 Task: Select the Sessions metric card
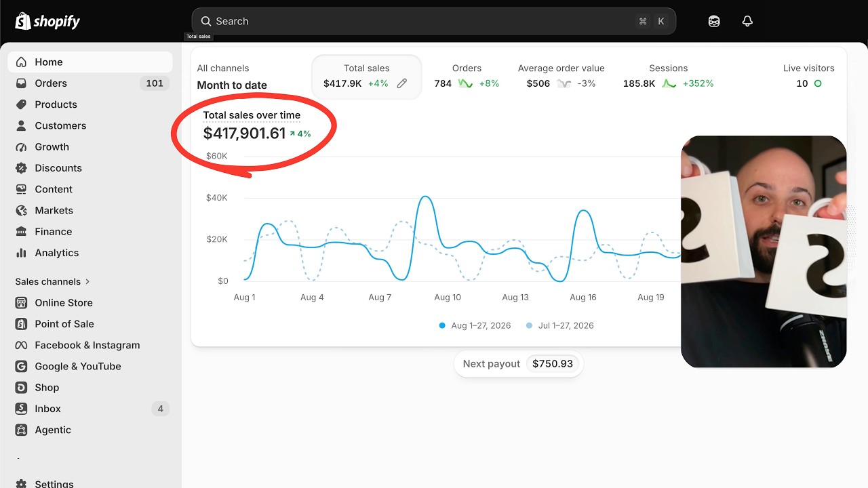point(669,77)
